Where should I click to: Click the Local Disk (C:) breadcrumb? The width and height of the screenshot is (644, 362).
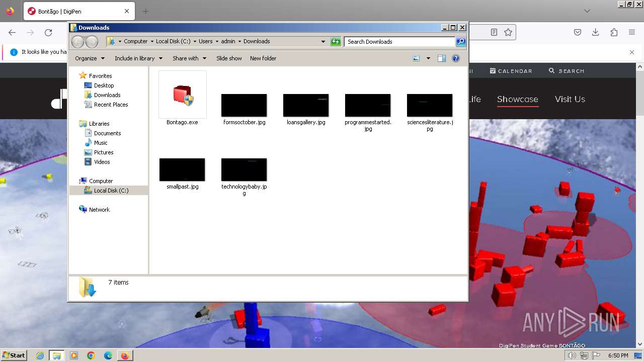coord(173,42)
